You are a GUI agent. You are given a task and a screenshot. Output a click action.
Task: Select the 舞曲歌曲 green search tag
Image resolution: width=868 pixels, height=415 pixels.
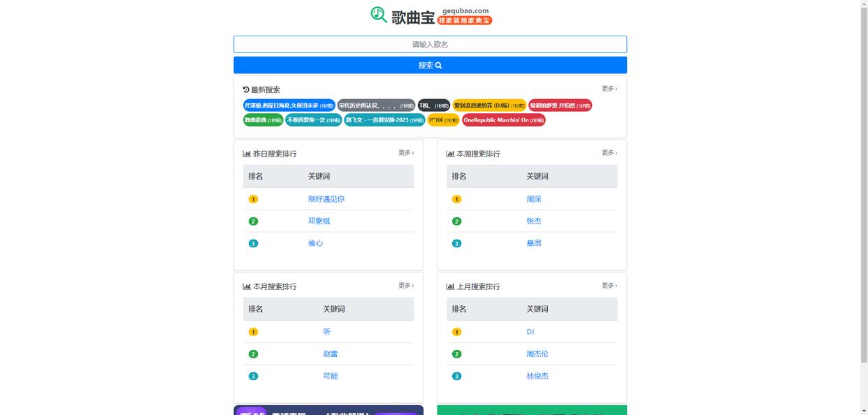tap(263, 120)
